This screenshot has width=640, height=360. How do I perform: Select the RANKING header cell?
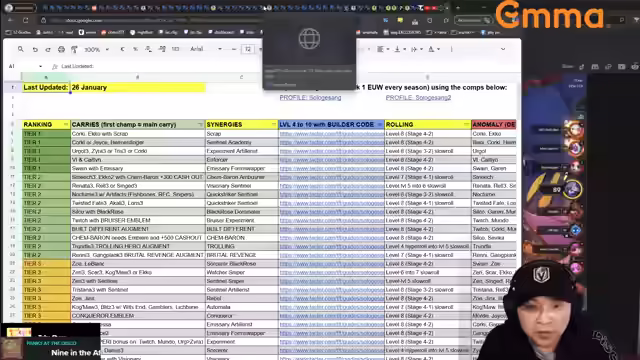point(46,124)
